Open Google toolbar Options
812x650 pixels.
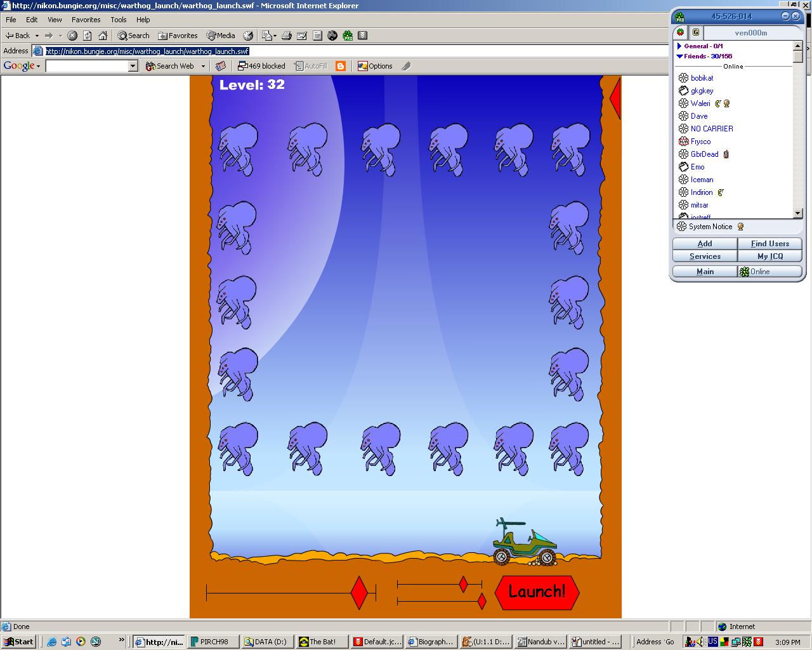pos(375,66)
